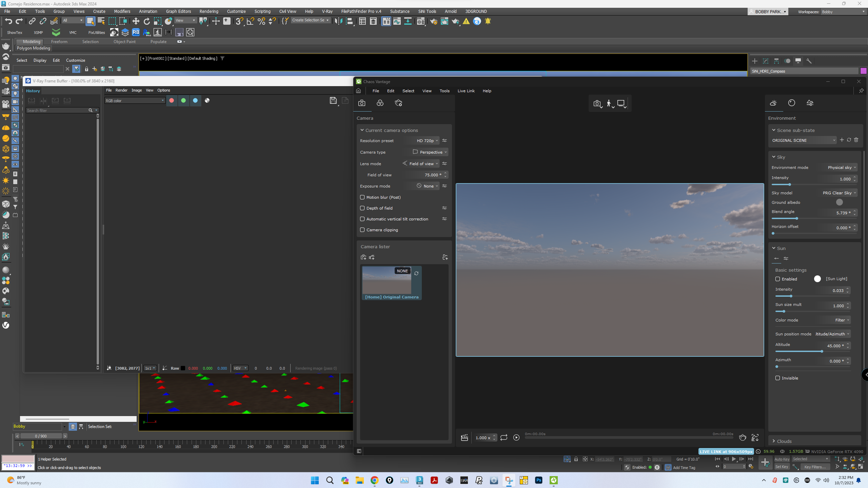
Task: Toggle the filter funnel in Scene Explorer
Action: (77, 69)
